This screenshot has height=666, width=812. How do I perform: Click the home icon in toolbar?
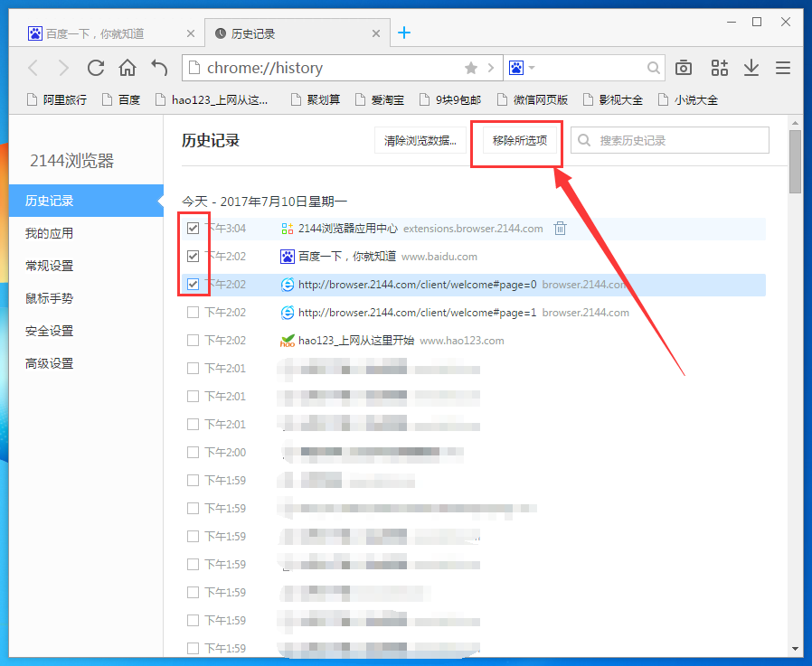(x=127, y=67)
